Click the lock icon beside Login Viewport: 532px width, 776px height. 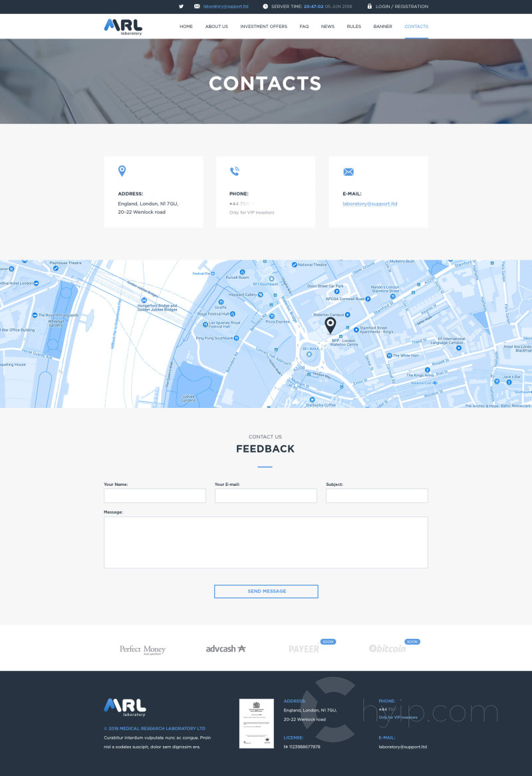coord(369,7)
